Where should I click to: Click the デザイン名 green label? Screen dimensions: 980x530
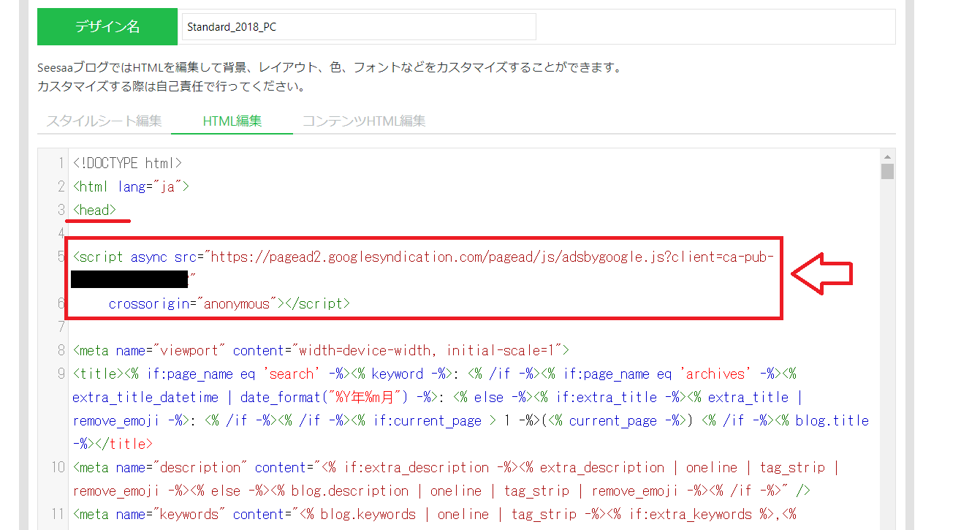[107, 27]
